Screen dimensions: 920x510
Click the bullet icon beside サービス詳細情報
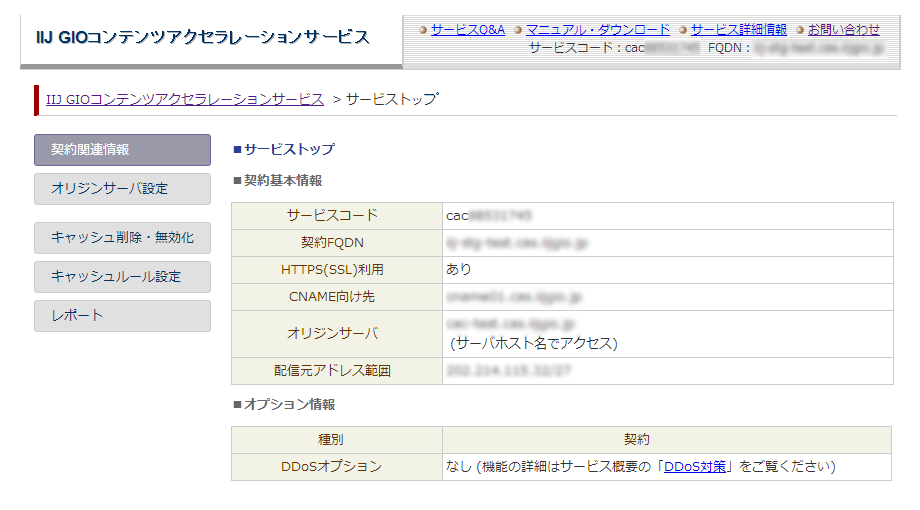pos(683,30)
